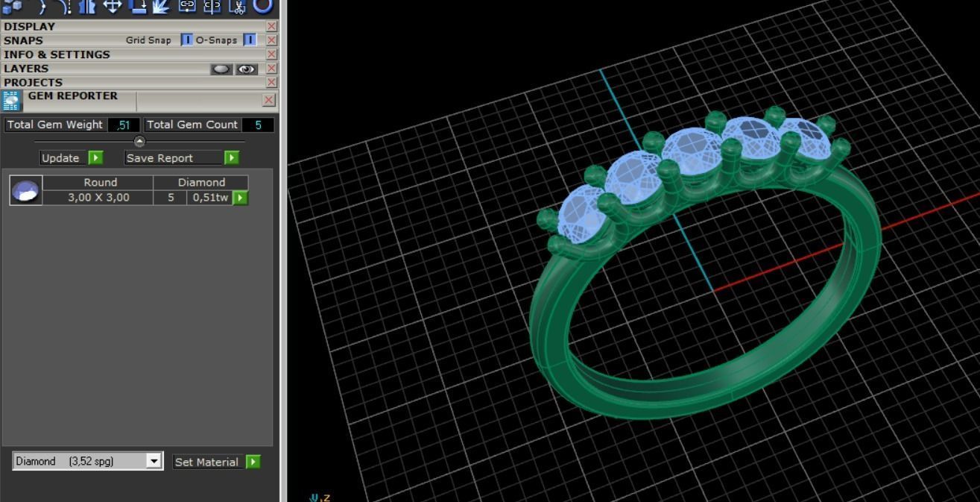
Task: Toggle the eye visibility icon in Layers bar
Action: (247, 69)
